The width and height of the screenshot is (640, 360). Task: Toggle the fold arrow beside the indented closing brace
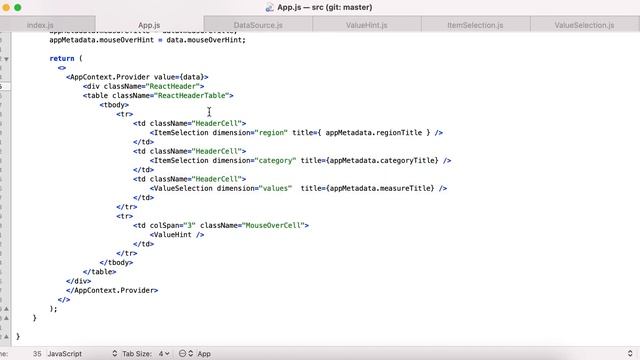point(6,318)
